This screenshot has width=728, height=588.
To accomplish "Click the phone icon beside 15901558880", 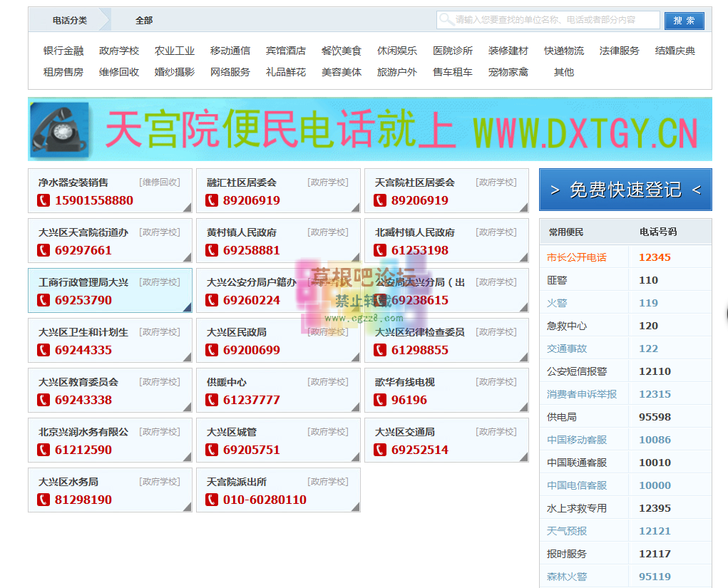I will point(42,200).
